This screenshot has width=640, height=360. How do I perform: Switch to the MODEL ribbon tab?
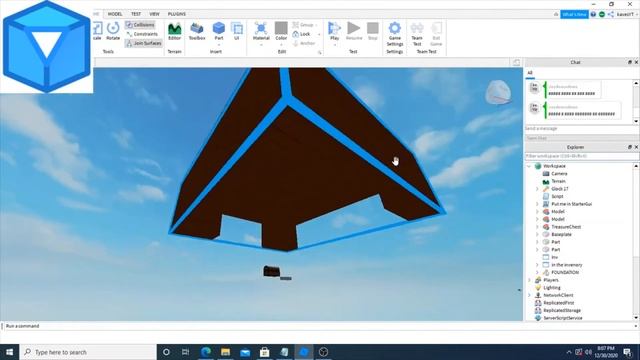tap(115, 14)
